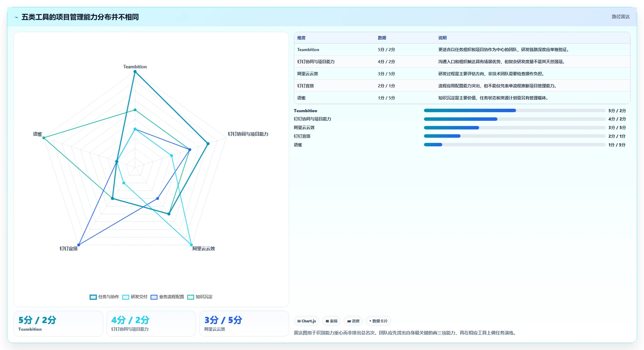
Task: Open the Teambition 5分 / 2分 data card
Action: click(58, 323)
